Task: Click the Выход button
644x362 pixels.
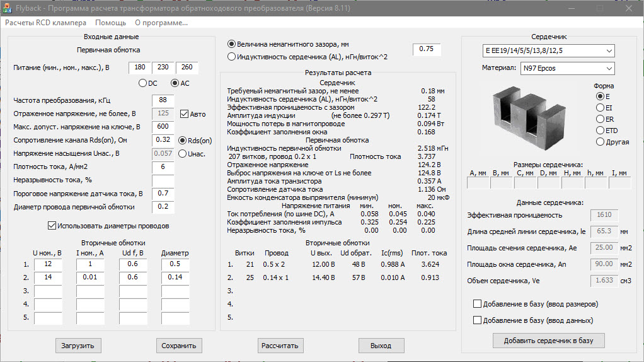Action: (x=381, y=346)
